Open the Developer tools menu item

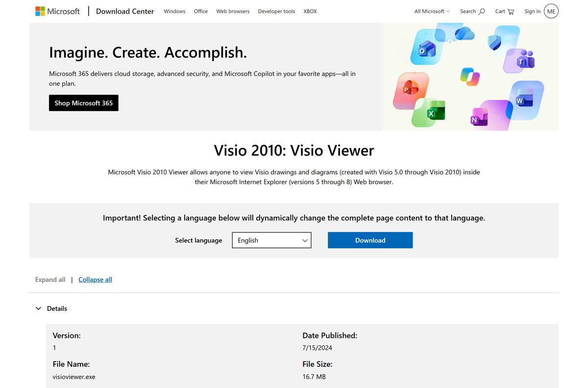tap(276, 11)
